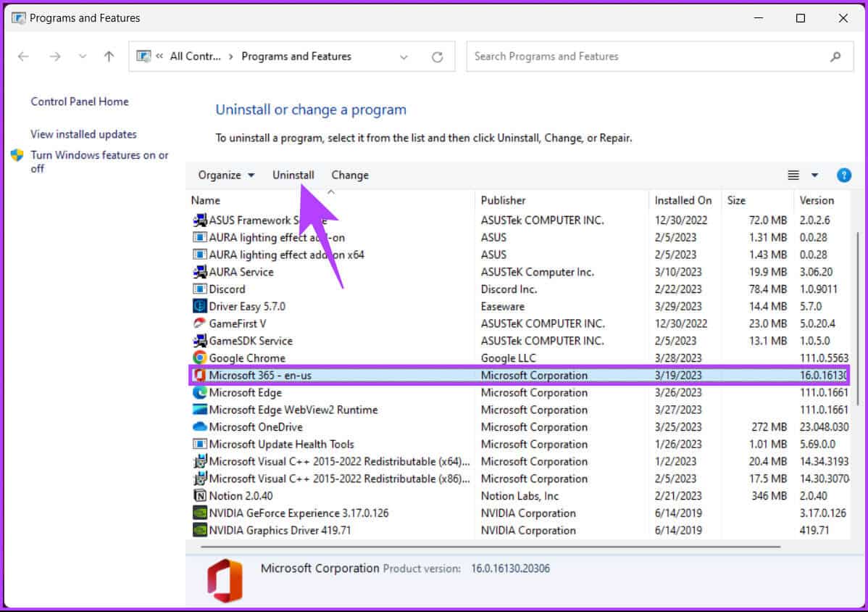The width and height of the screenshot is (868, 612).
Task: Click the Windows features shield icon
Action: pyautogui.click(x=17, y=156)
